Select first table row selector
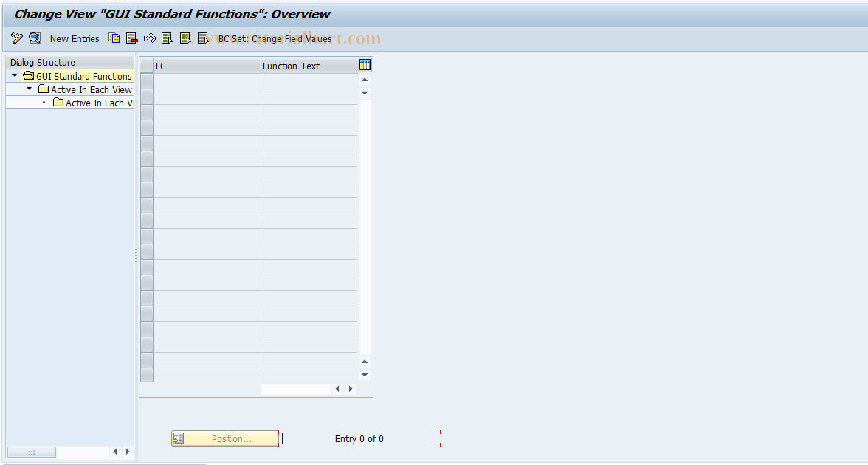868x465 pixels. click(x=147, y=81)
